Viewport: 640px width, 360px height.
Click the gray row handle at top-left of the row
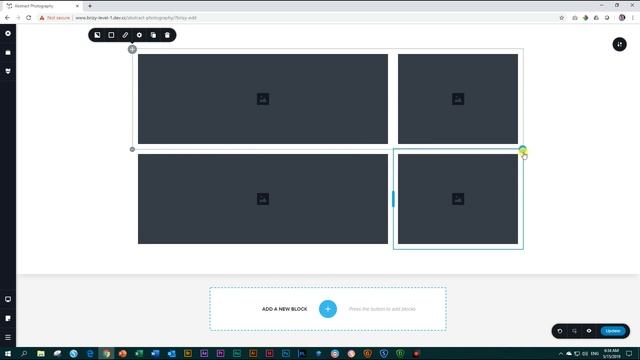coord(132,49)
